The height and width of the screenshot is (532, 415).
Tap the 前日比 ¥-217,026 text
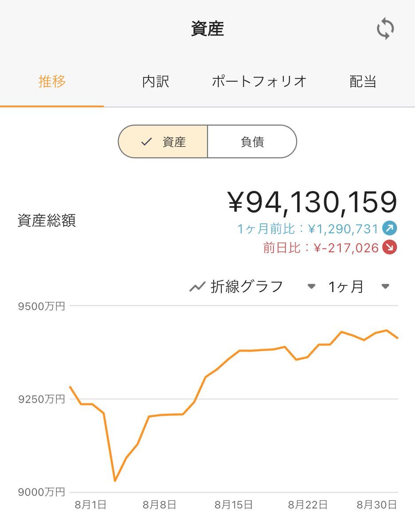click(321, 247)
